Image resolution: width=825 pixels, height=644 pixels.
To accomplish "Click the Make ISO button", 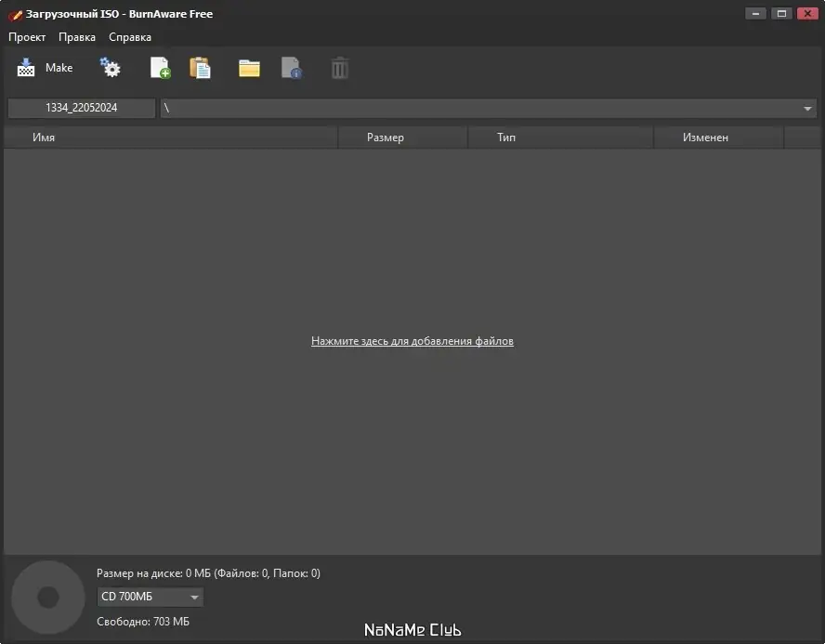I will (45, 68).
